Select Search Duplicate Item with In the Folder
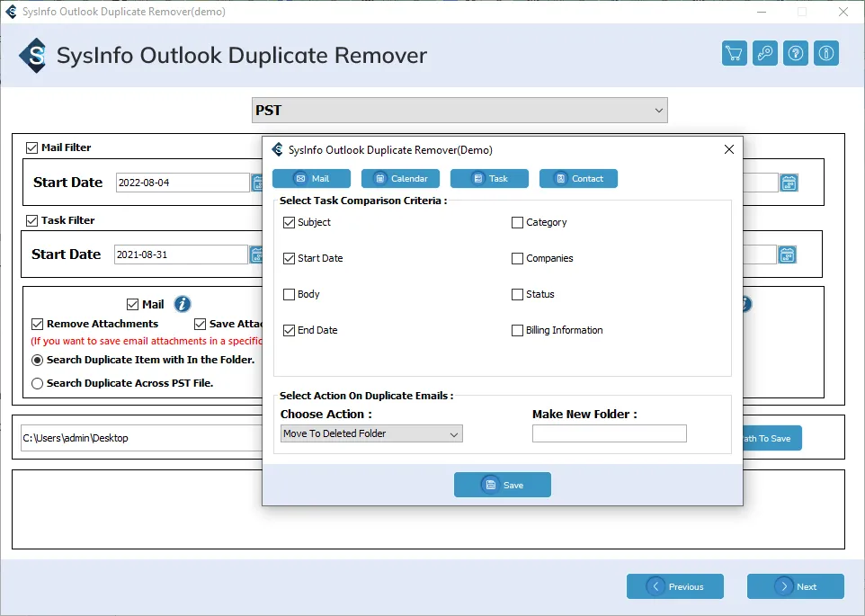This screenshot has width=865, height=616. click(x=37, y=360)
